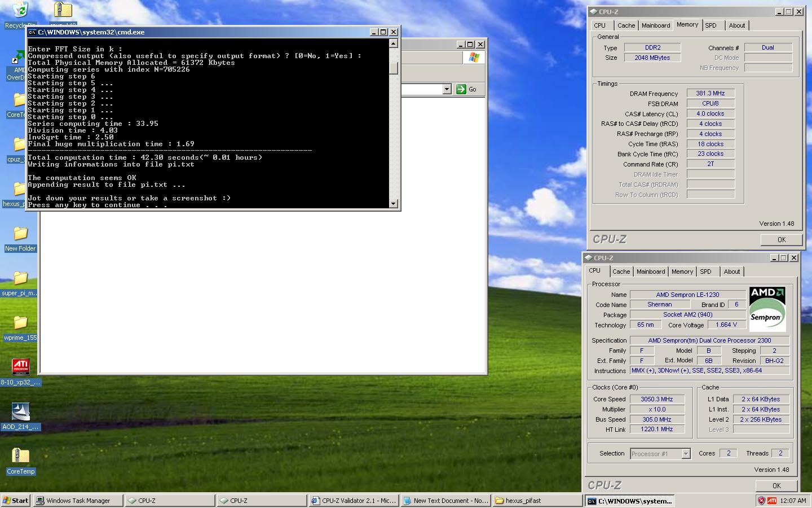812x508 pixels.
Task: Click the Command Rate value 2T
Action: pos(710,164)
